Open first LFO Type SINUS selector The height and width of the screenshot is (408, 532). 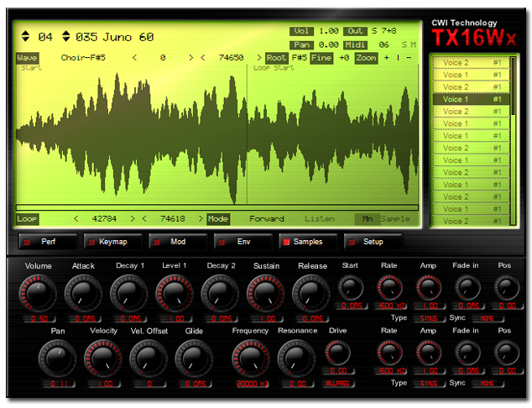[429, 318]
